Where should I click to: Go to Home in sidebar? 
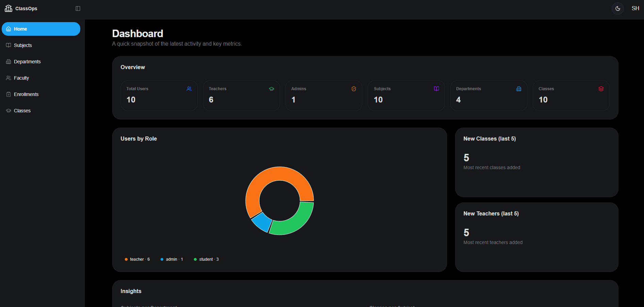(x=41, y=29)
